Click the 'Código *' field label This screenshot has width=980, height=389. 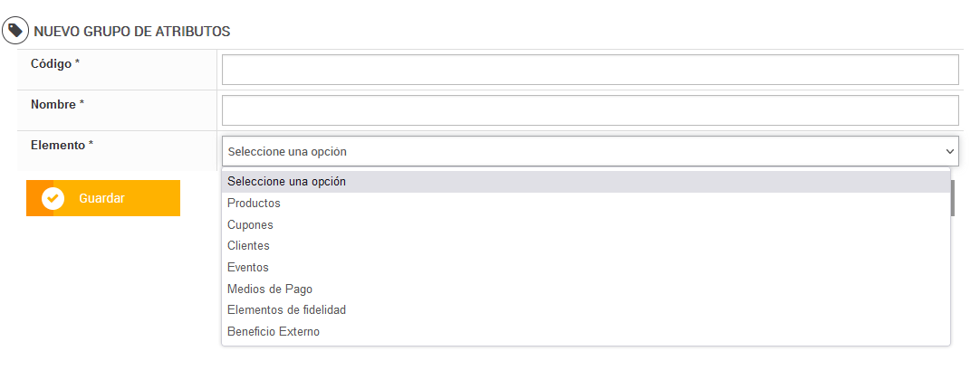[x=55, y=63]
